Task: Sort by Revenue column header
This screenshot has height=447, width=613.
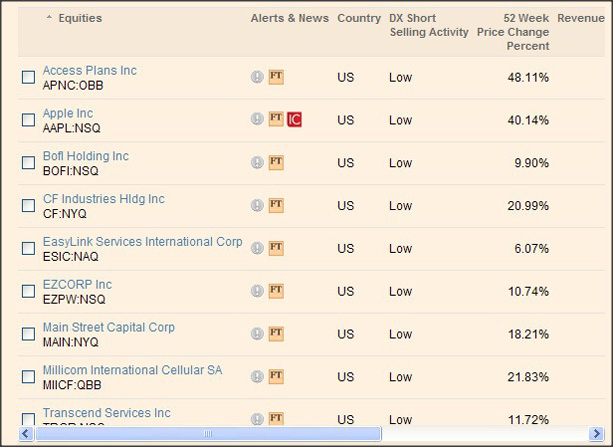Action: pyautogui.click(x=581, y=18)
